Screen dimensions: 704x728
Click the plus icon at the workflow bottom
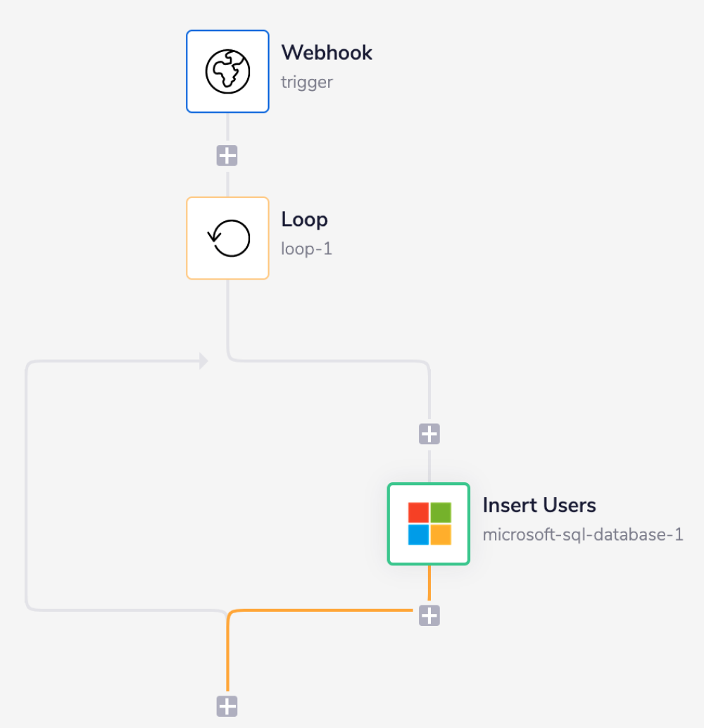[227, 706]
